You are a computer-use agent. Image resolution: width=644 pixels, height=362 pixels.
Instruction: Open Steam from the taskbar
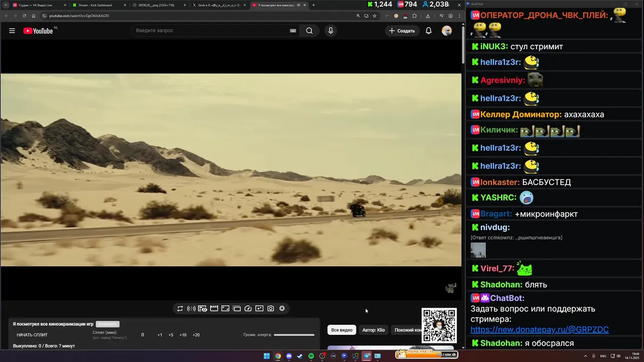click(300, 356)
